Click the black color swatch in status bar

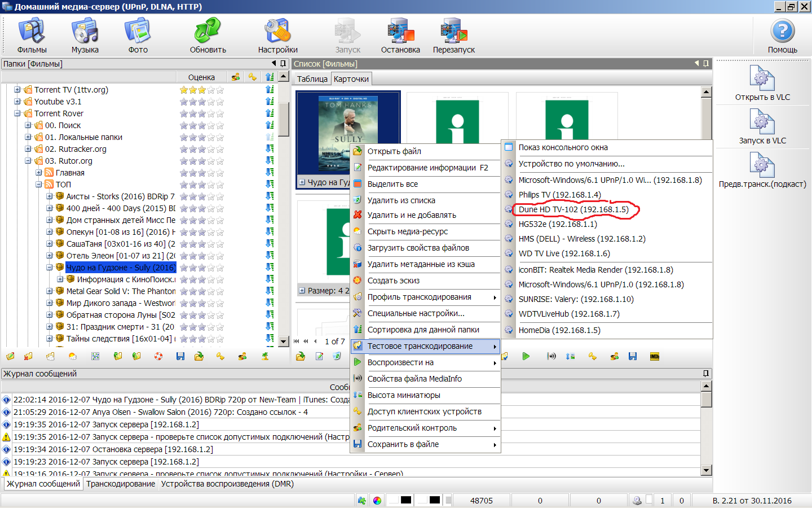pyautogui.click(x=406, y=500)
